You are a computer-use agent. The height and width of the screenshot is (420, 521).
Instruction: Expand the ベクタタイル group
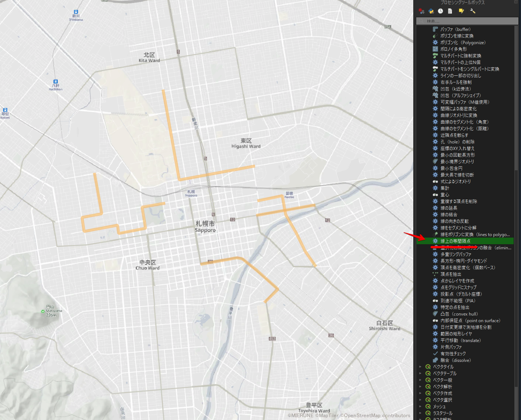tap(420, 367)
